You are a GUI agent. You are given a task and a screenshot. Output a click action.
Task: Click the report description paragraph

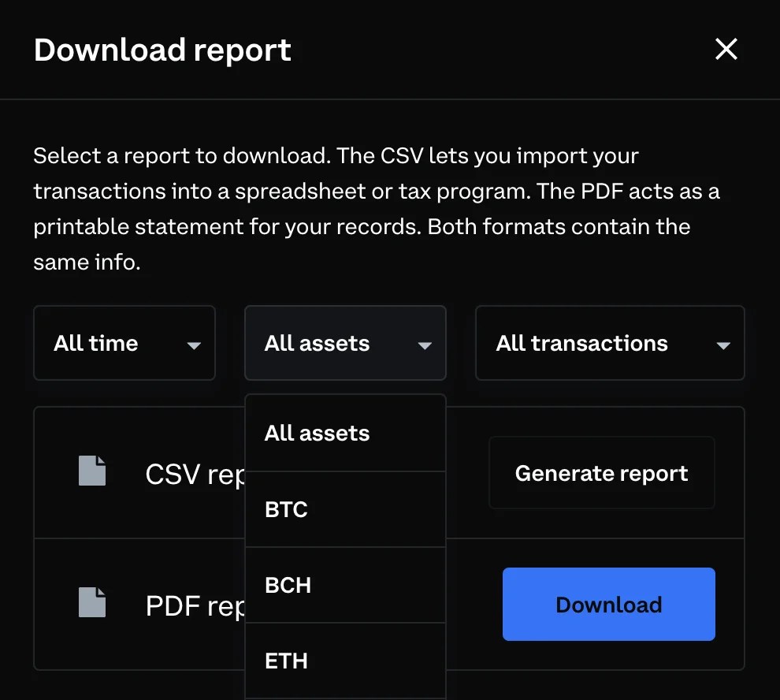376,209
